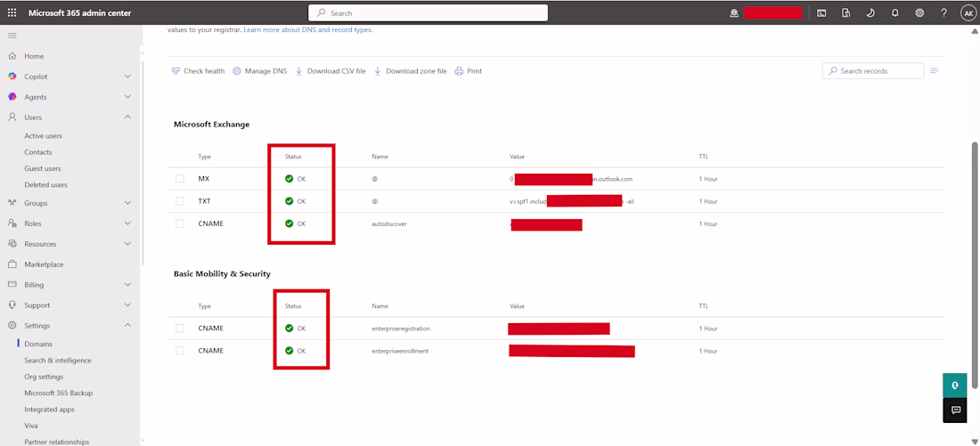
Task: Open Cloud Shell icon in the top bar
Action: click(822, 12)
